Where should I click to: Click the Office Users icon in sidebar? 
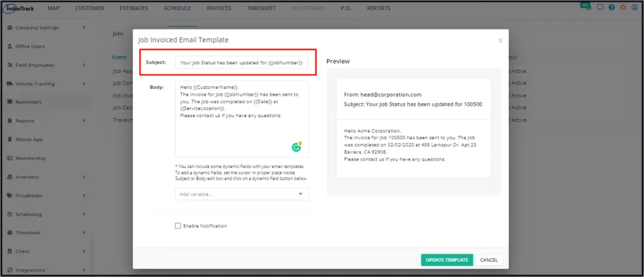coord(10,47)
